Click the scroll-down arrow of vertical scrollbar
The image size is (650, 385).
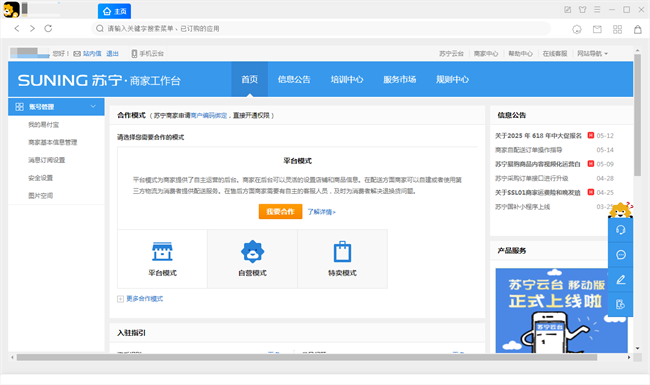pos(637,349)
